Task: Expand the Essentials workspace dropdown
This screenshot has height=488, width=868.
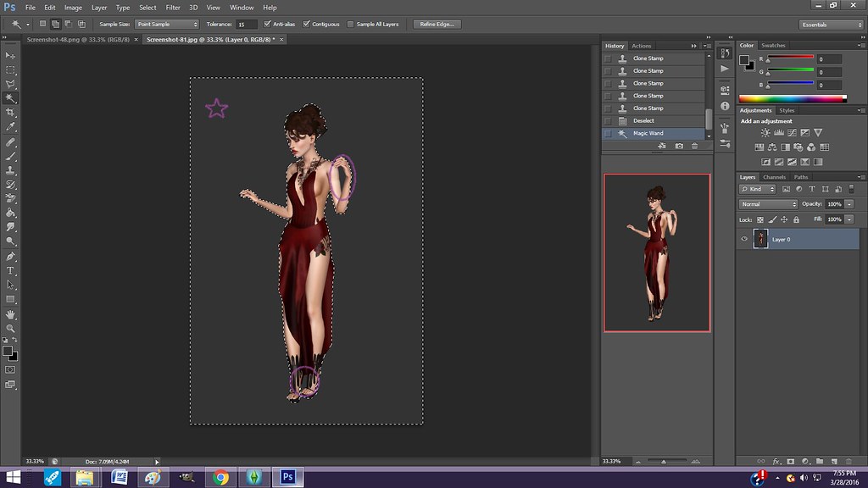Action: [x=831, y=25]
